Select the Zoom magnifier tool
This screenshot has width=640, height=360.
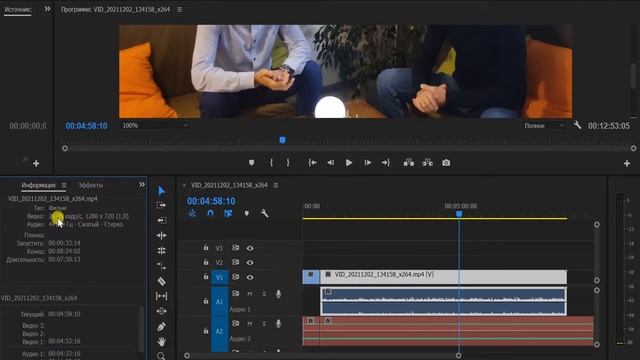162,356
